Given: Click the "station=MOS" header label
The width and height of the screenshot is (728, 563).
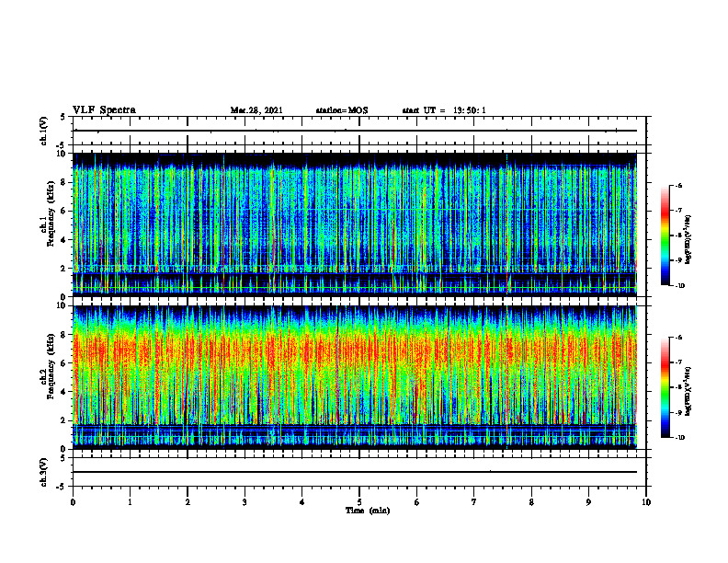Looking at the screenshot, I should (342, 110).
